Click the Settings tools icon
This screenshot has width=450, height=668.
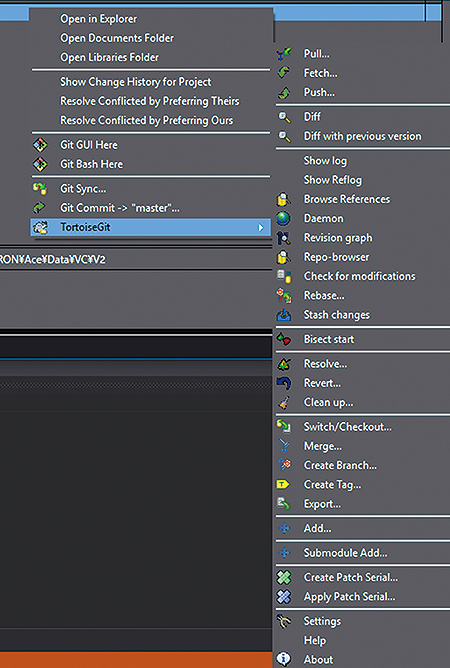(284, 621)
